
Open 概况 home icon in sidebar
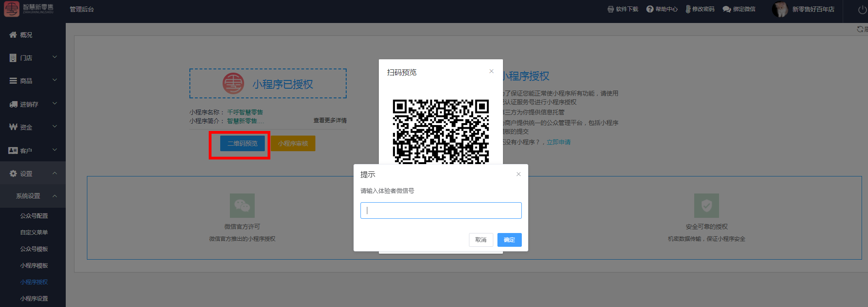tap(13, 35)
